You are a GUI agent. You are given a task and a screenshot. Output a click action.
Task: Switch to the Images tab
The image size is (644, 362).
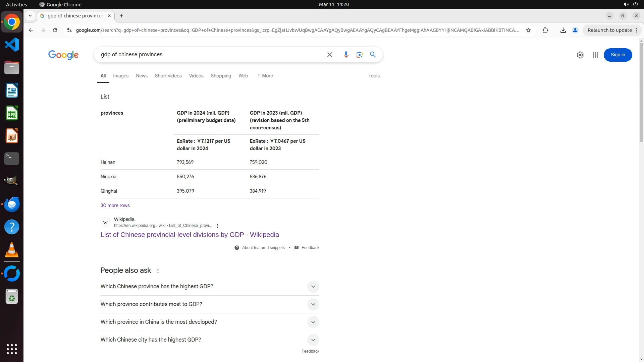121,76
